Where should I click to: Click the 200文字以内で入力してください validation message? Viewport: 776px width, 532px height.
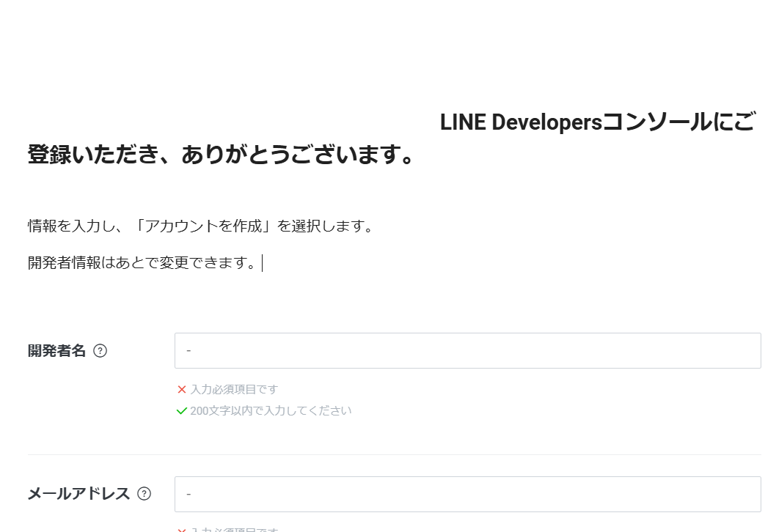[x=271, y=411]
